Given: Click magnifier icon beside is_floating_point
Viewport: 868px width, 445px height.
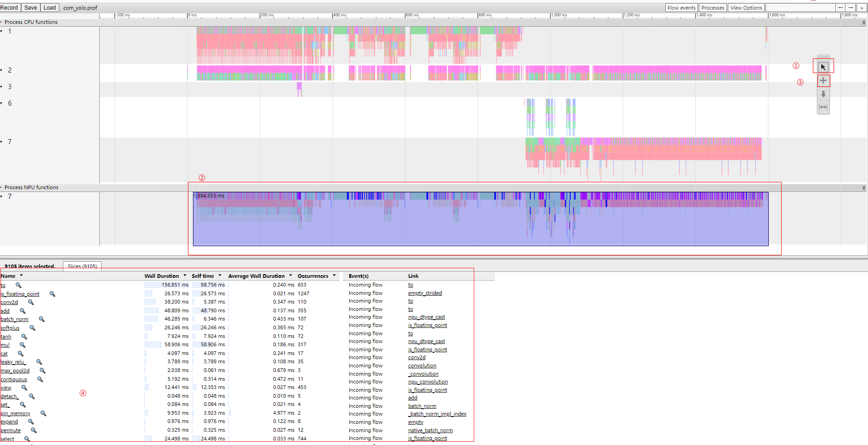Looking at the screenshot, I should 52,294.
